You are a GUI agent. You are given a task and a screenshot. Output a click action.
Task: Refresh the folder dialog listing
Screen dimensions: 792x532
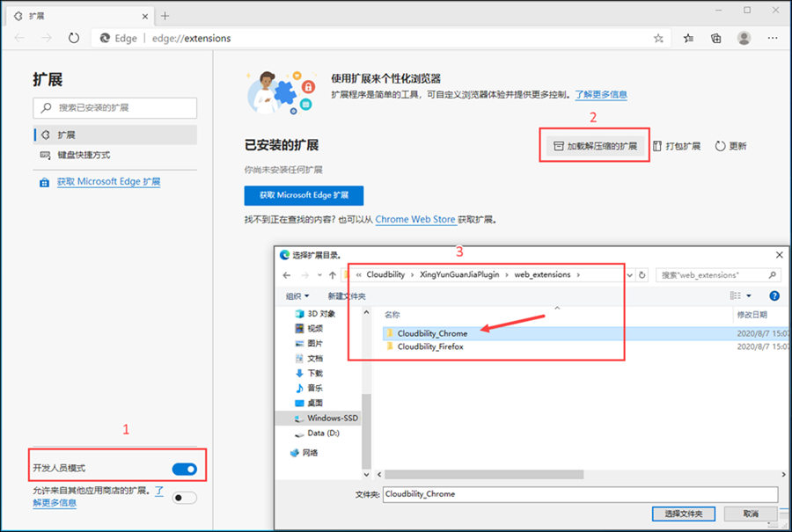coord(642,275)
